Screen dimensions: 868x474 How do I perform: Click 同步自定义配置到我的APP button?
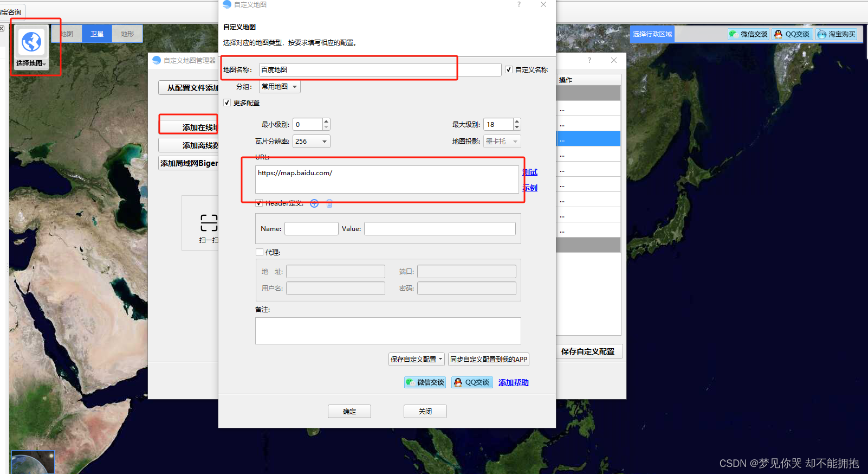tap(489, 359)
